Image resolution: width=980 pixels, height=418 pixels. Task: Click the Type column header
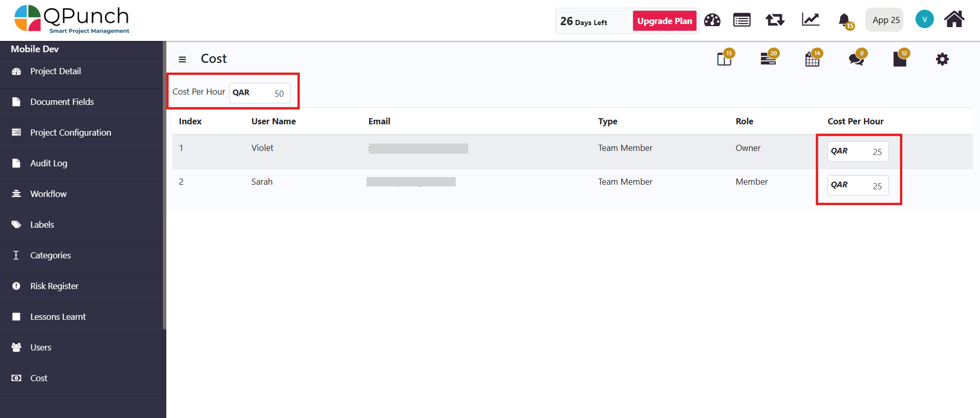coord(607,121)
